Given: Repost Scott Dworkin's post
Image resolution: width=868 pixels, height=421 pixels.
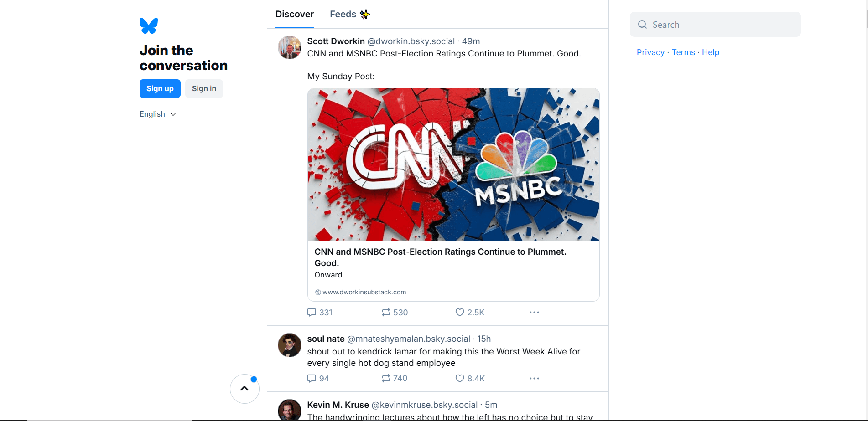Looking at the screenshot, I should coord(385,312).
